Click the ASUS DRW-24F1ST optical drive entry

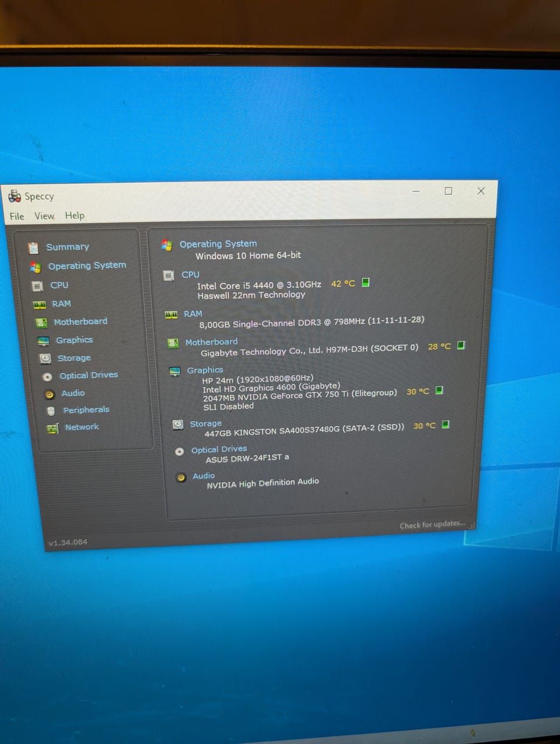click(x=247, y=459)
